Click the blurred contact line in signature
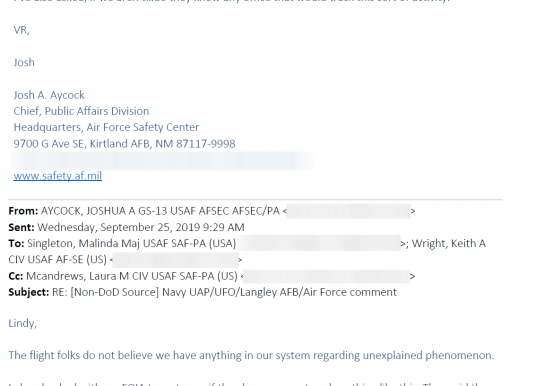 coord(161,161)
